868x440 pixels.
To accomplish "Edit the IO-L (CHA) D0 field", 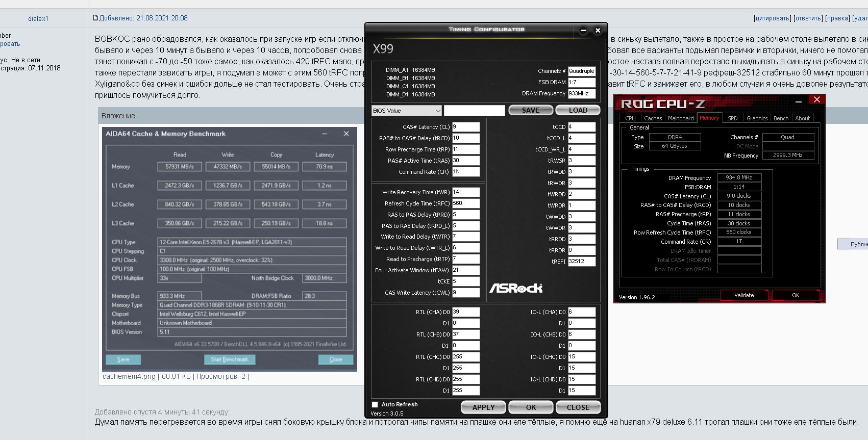I will (x=582, y=312).
